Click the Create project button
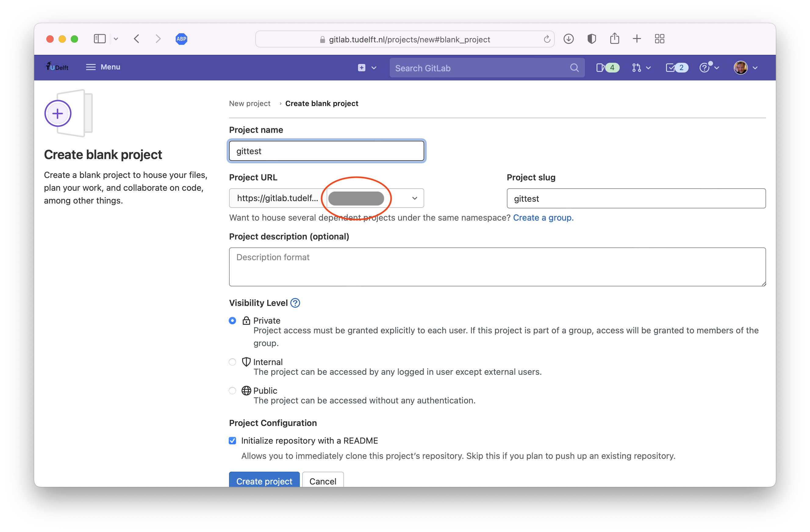Screen dimensions: 810x532 264,480
